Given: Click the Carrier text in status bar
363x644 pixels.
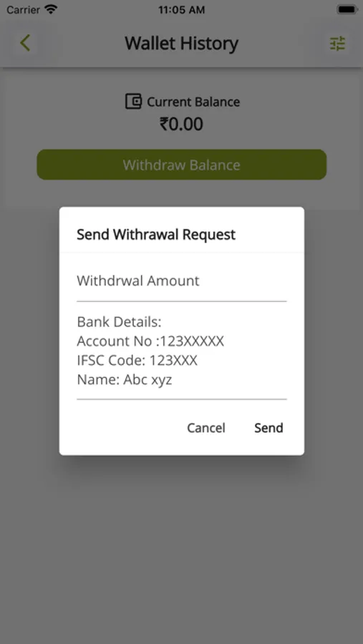Looking at the screenshot, I should pyautogui.click(x=23, y=9).
